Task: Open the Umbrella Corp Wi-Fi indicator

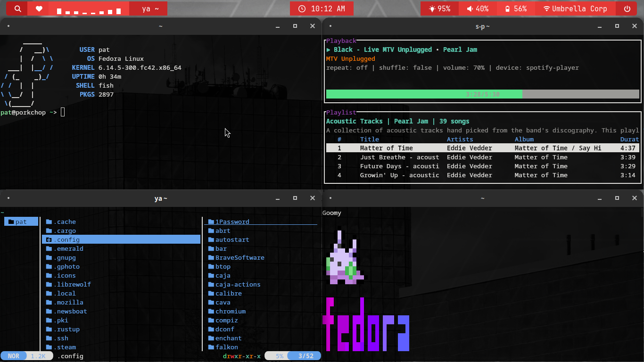Action: click(x=575, y=8)
